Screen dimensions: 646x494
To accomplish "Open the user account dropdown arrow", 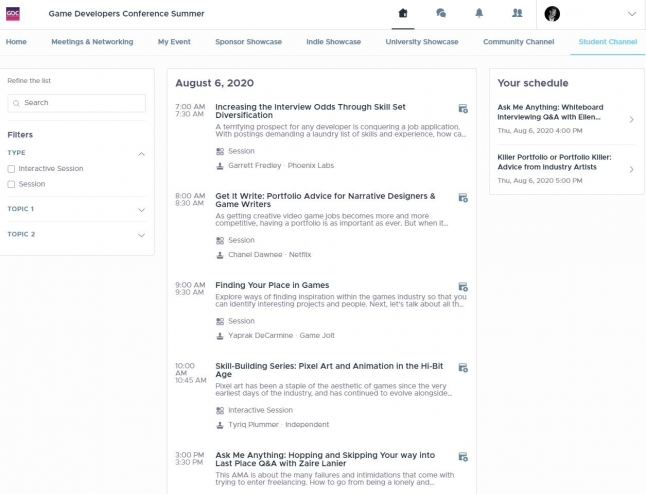I will (631, 14).
